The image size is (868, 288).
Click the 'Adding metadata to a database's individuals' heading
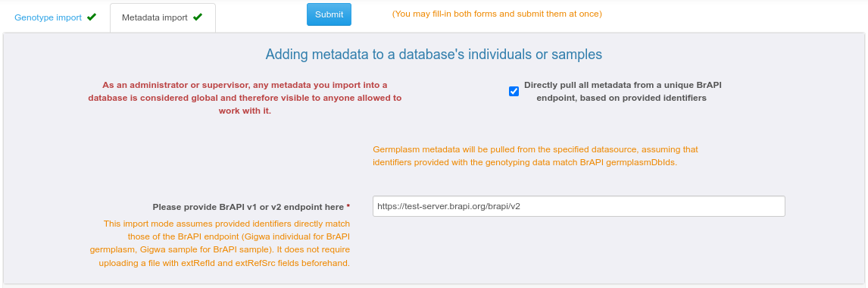[x=433, y=55]
